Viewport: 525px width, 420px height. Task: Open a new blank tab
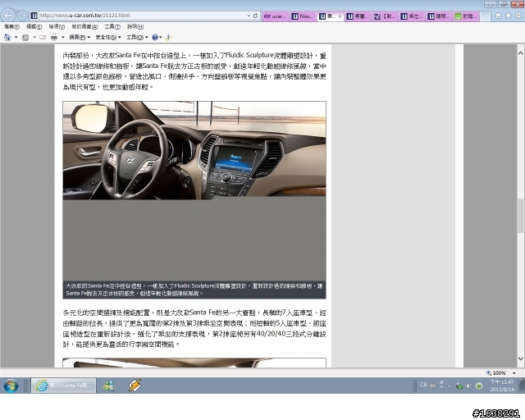coord(486,16)
